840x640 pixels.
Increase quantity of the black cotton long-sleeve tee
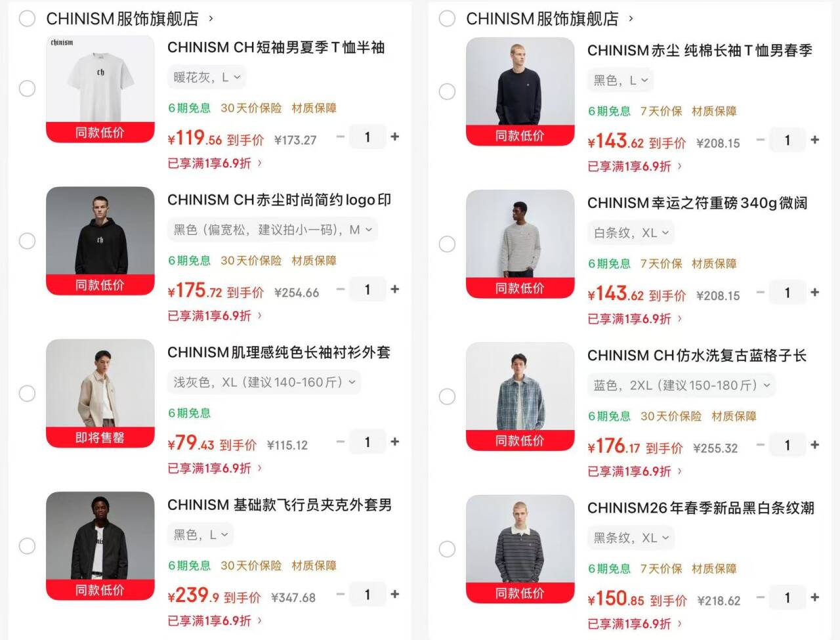[x=815, y=140]
